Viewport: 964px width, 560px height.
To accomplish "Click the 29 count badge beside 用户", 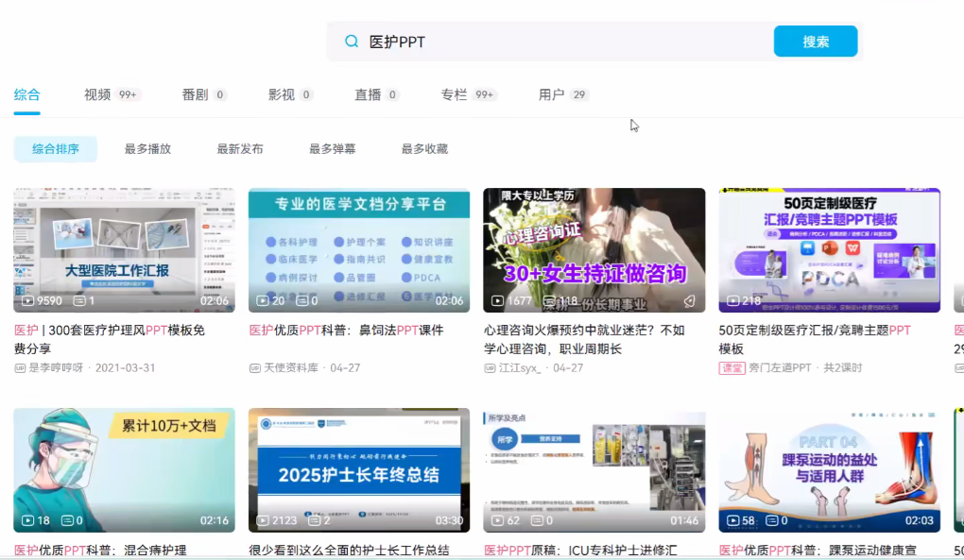I will point(579,94).
